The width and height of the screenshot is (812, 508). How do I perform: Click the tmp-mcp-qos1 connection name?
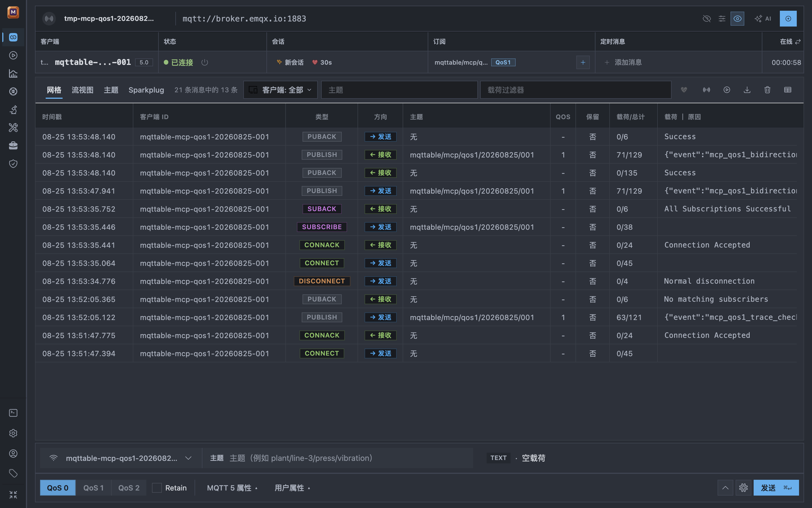(x=109, y=18)
